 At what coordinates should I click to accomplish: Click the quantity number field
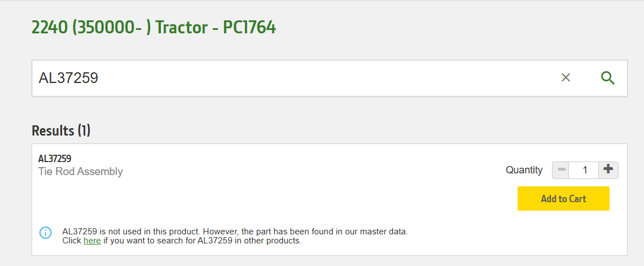(x=584, y=170)
